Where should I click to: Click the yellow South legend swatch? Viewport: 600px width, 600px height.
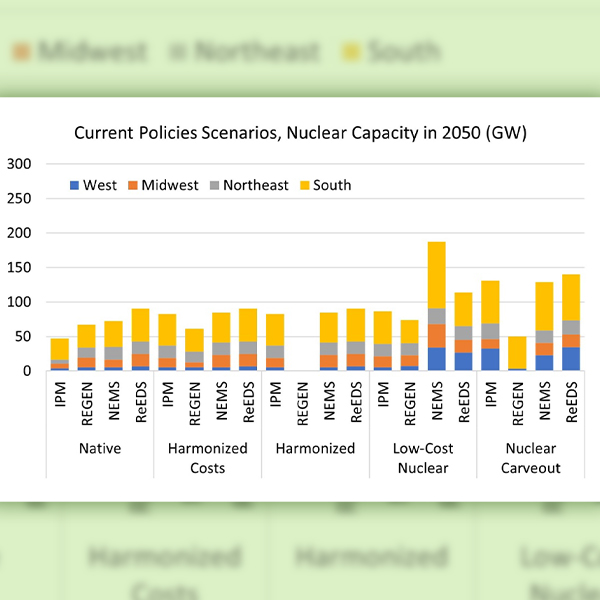(x=304, y=185)
